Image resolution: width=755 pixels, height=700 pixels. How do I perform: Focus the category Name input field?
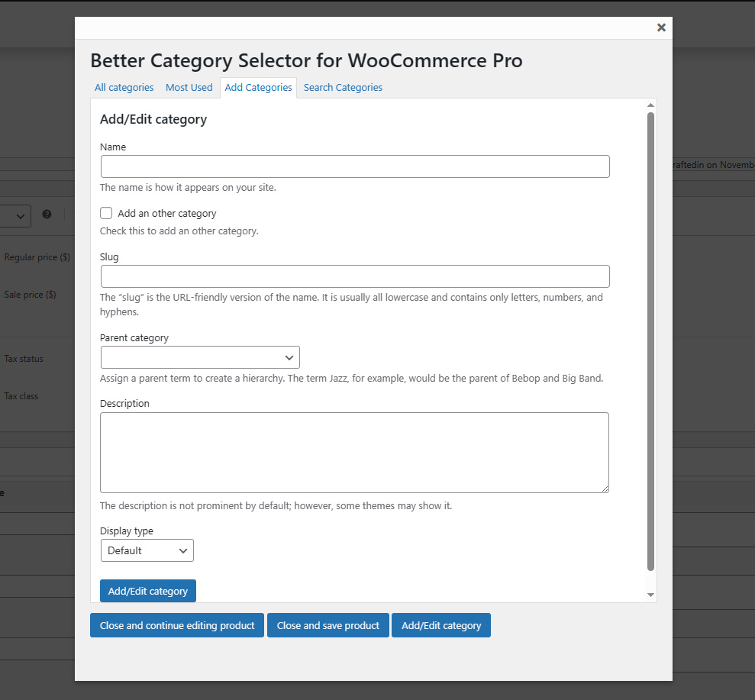pos(355,166)
